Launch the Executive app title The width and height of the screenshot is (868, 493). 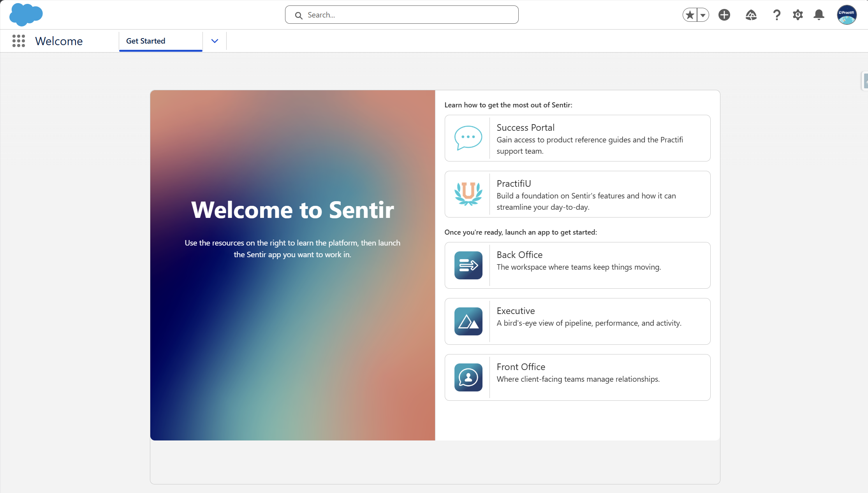(516, 311)
